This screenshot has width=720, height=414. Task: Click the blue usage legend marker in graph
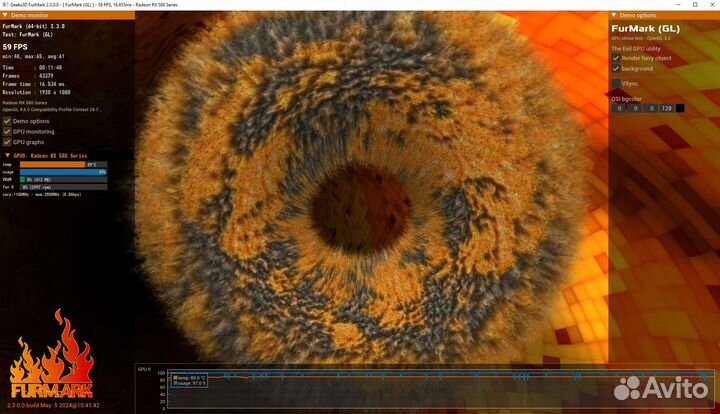coord(174,382)
